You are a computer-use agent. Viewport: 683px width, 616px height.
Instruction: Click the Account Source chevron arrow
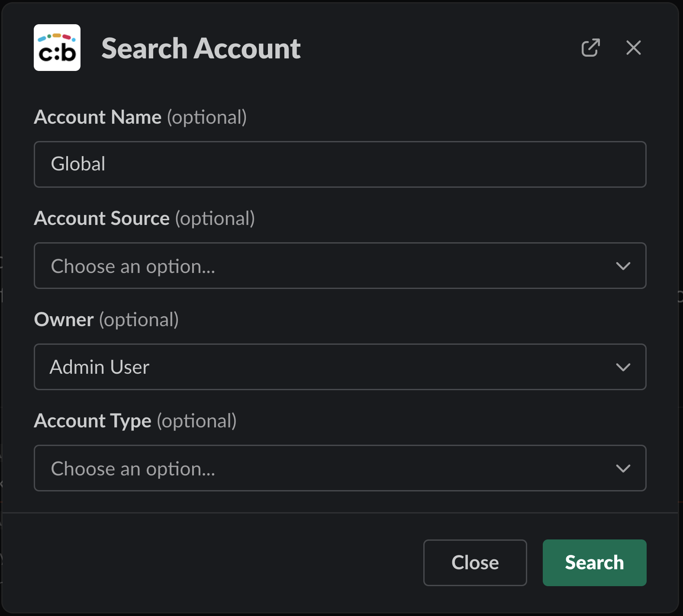click(x=623, y=266)
